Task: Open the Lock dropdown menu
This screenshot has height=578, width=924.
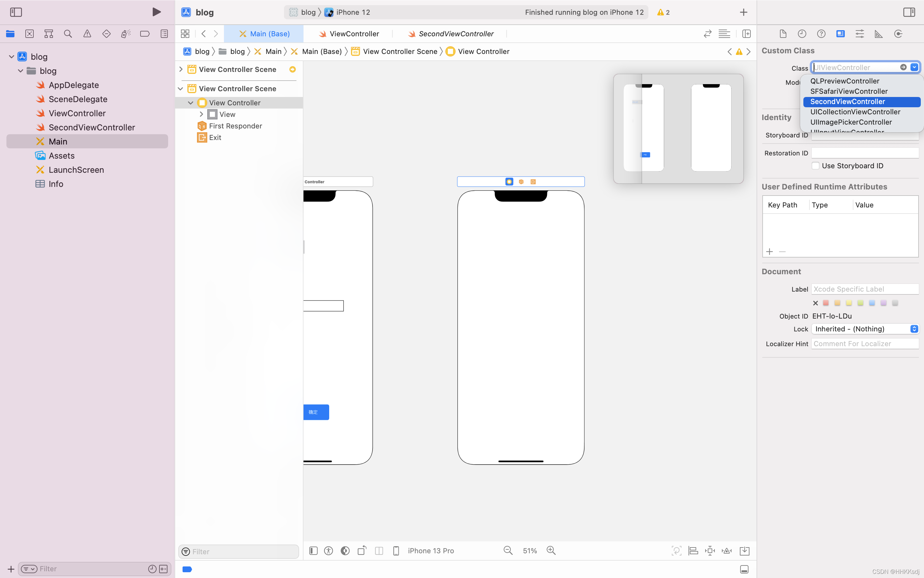Action: point(865,329)
